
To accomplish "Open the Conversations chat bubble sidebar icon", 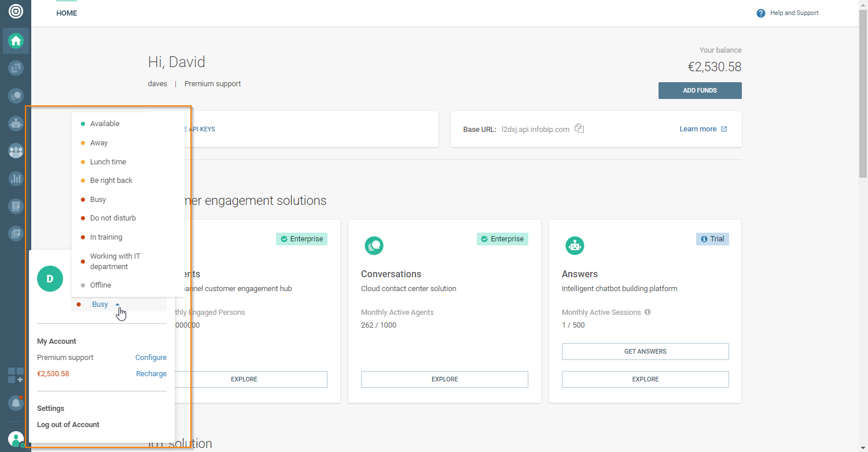I will 16,95.
